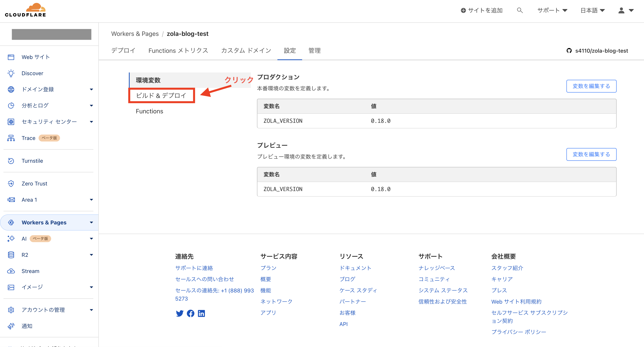Click the Discover lightbulb icon

pos(11,73)
